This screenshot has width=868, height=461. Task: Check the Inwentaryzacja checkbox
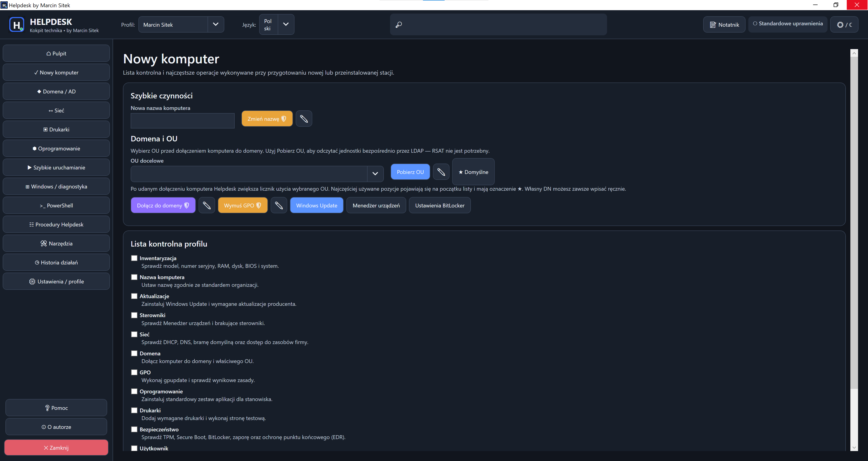point(134,258)
